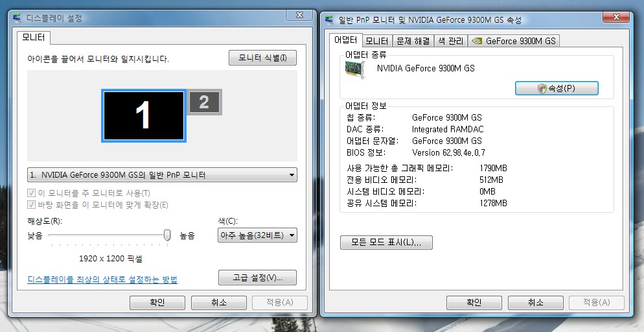The height and width of the screenshot is (332, 644).
Task: Click the 0MB system video memory value
Action: pos(487,191)
